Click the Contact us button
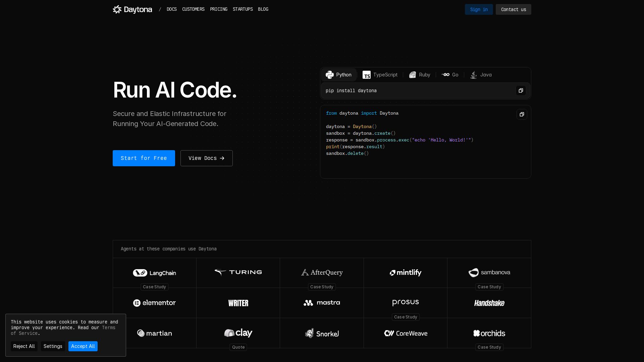The height and width of the screenshot is (362, 644). point(514,9)
